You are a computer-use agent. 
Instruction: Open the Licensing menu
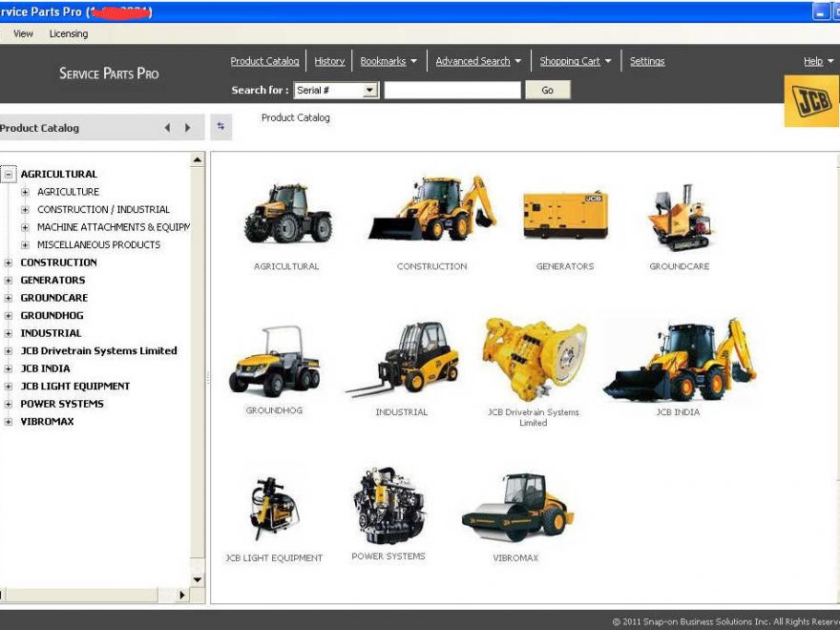[x=69, y=33]
